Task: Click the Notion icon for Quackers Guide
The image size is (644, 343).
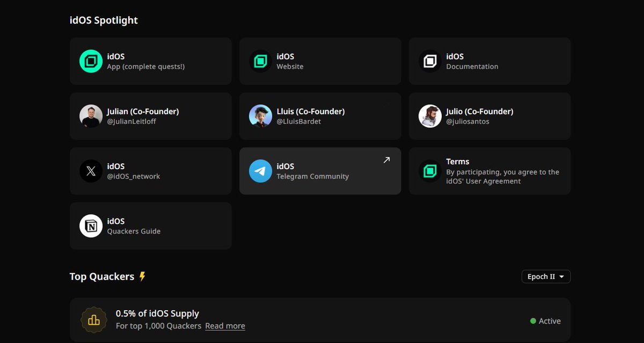Action: click(91, 226)
